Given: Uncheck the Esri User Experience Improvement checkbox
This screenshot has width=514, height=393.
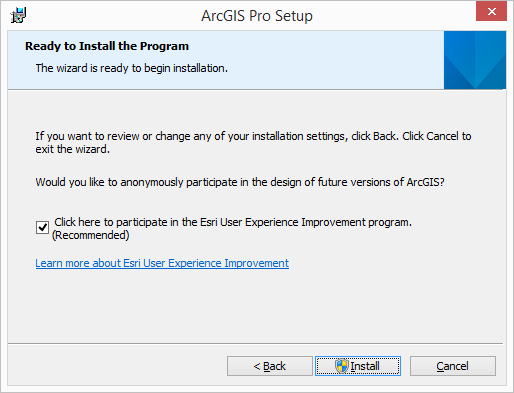Looking at the screenshot, I should [42, 228].
